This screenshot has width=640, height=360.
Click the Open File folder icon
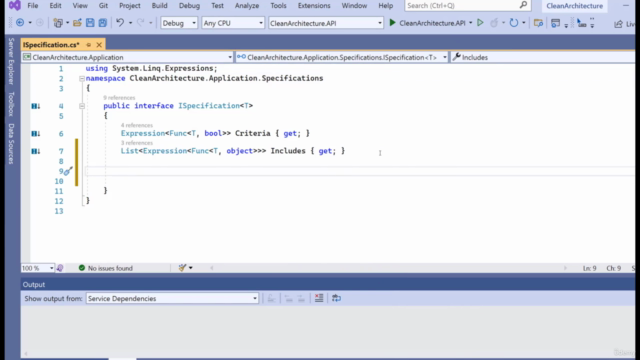point(77,23)
